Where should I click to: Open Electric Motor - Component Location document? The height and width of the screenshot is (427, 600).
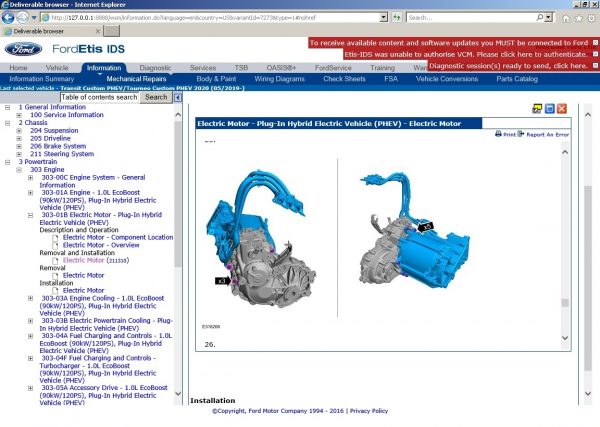pyautogui.click(x=118, y=237)
